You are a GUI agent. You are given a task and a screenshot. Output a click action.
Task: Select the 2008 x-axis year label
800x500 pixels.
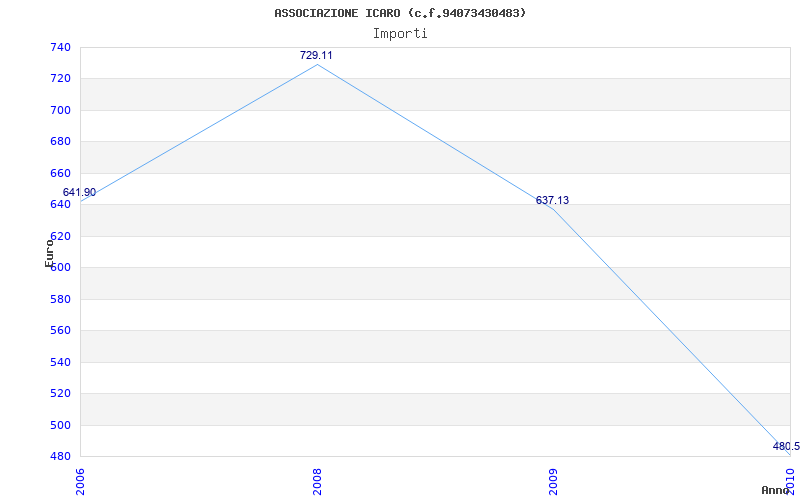pos(317,480)
